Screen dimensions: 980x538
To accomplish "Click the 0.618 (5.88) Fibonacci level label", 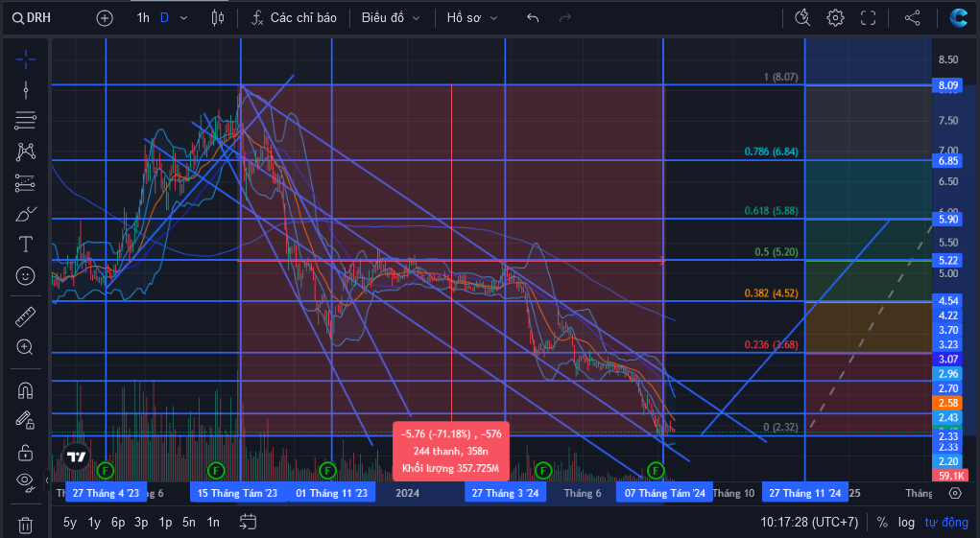I will point(772,211).
